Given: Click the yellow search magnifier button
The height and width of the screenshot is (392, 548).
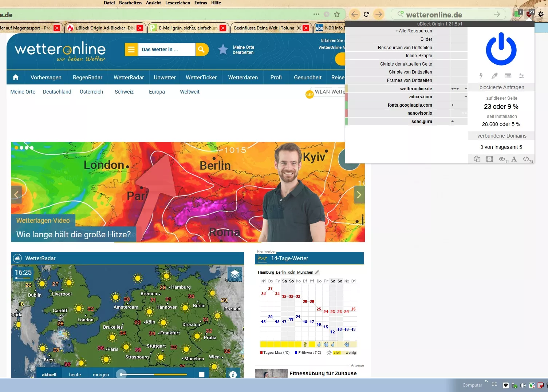Looking at the screenshot, I should [201, 50].
